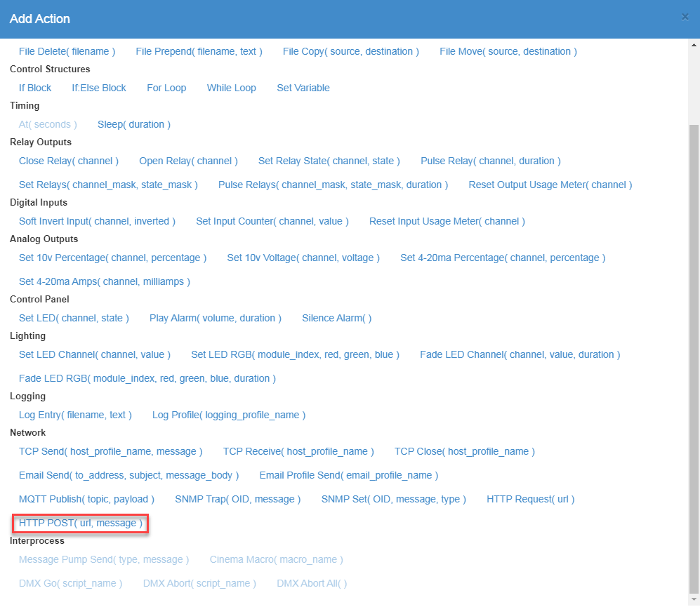The height and width of the screenshot is (607, 700).
Task: Choose Close Relay( channel ) action
Action: [69, 161]
